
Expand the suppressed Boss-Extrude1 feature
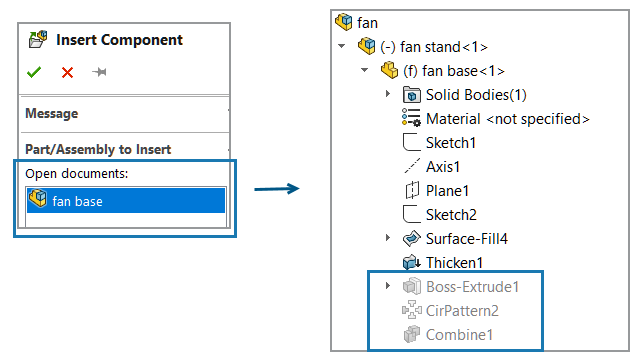point(388,286)
